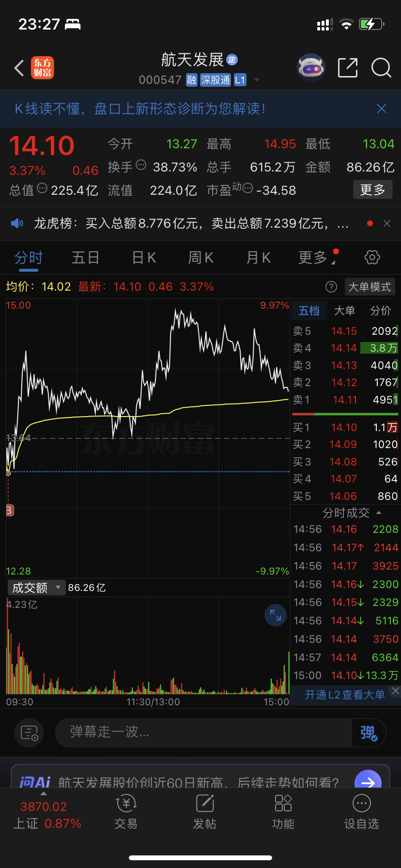The width and height of the screenshot is (401, 868).
Task: Open chart settings gear icon
Action: 372,257
